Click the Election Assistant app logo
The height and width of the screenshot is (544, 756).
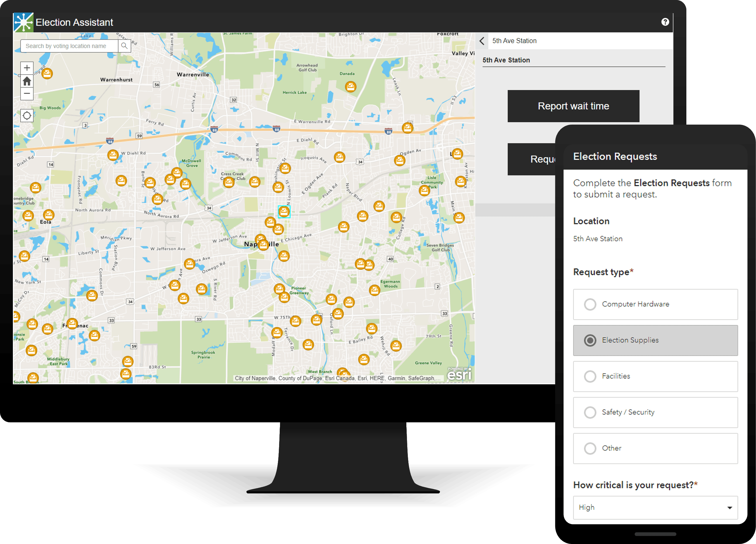23,22
